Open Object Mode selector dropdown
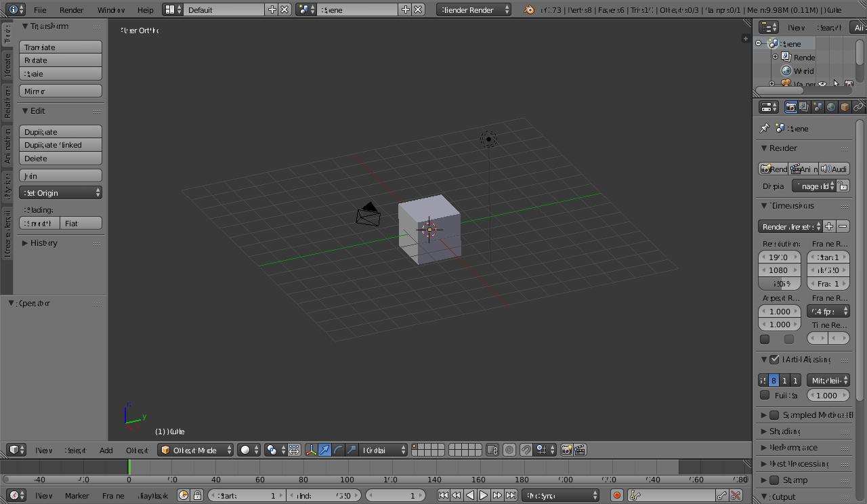This screenshot has height=504, width=867. [196, 450]
